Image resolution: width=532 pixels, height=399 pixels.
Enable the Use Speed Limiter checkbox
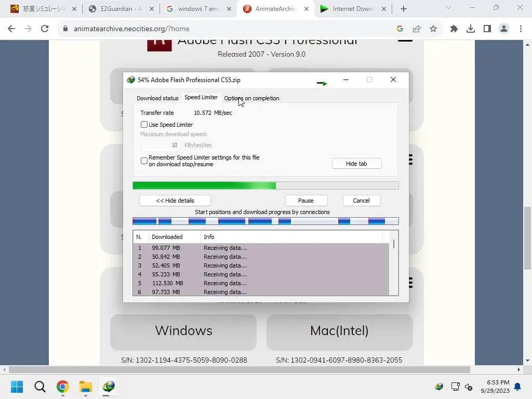click(144, 125)
